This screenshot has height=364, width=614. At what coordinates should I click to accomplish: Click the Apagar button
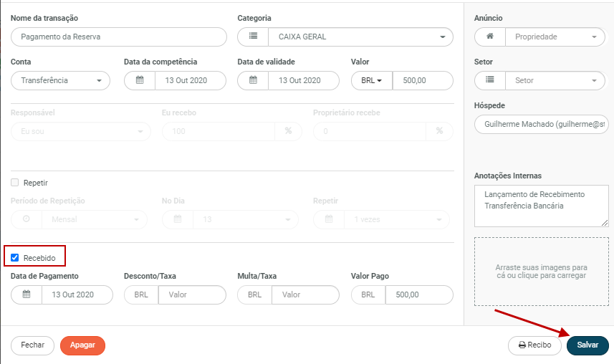pyautogui.click(x=82, y=345)
